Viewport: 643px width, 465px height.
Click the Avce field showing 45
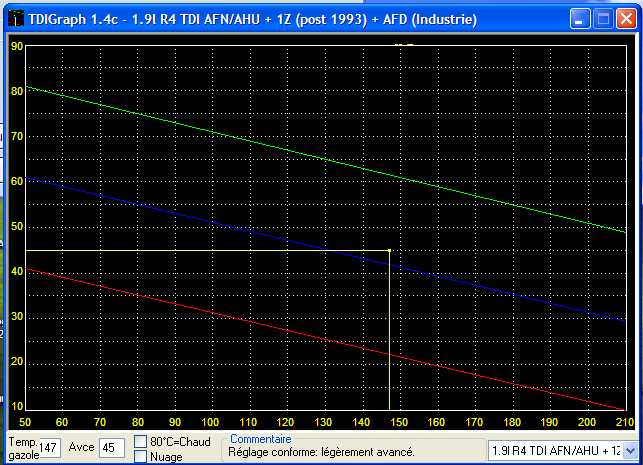[112, 448]
